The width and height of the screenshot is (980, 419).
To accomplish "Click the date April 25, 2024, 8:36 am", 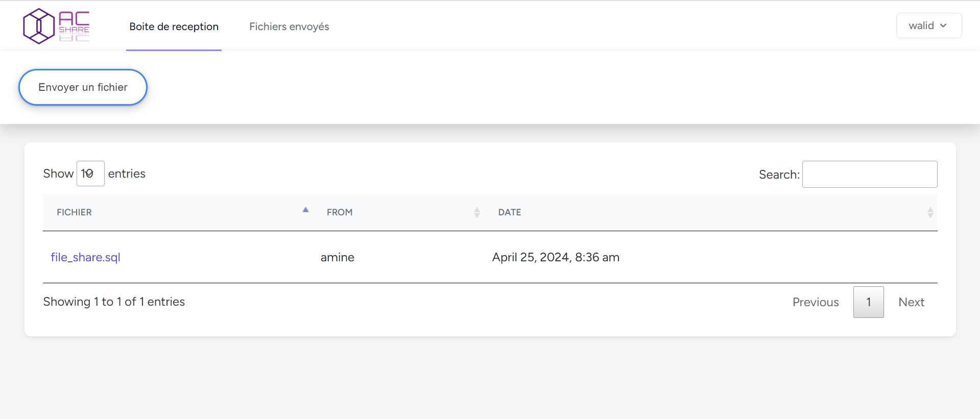I will point(556,257).
